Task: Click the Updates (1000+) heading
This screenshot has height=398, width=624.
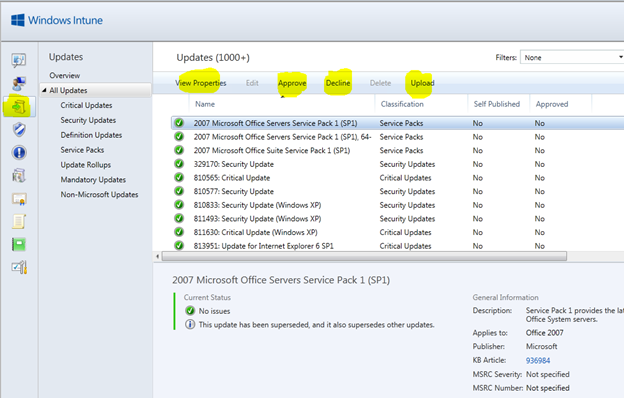Action: (213, 58)
